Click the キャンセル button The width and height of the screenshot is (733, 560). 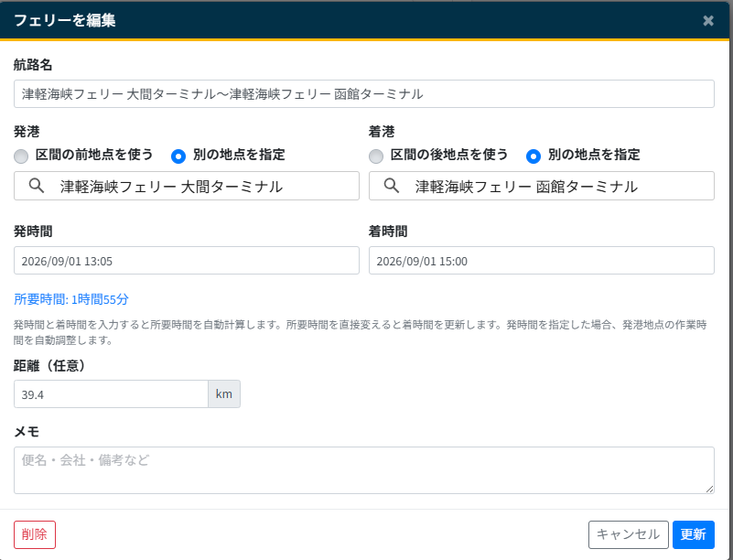click(629, 534)
